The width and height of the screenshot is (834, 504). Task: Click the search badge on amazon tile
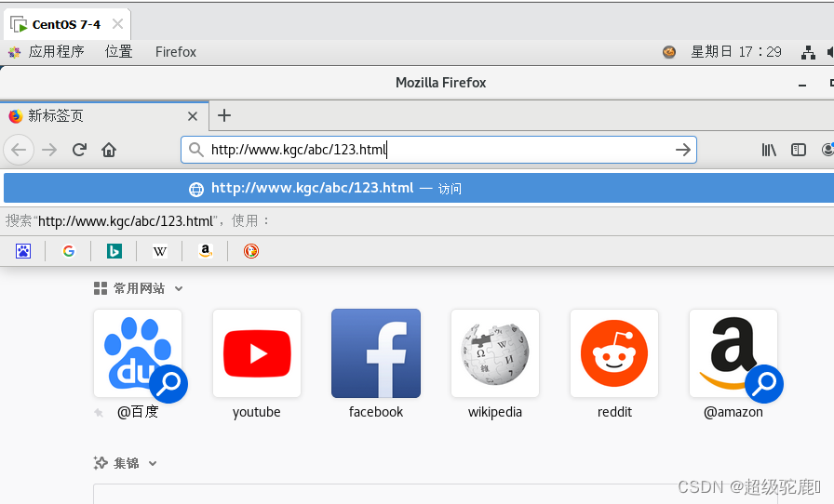click(x=764, y=384)
